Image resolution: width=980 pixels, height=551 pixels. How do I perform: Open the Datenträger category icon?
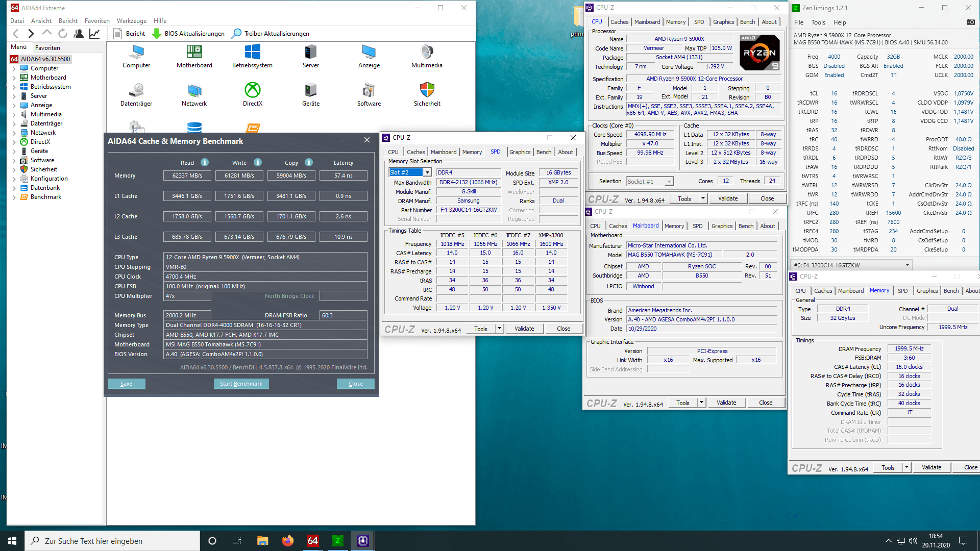click(x=136, y=94)
